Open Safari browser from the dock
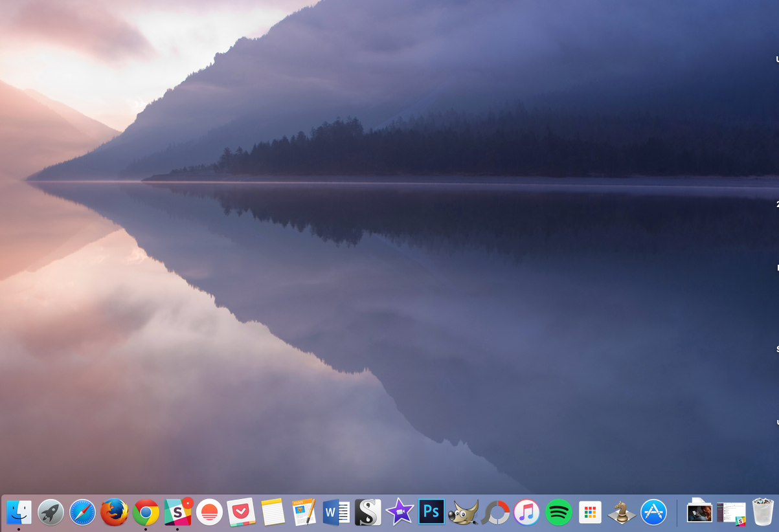 [x=82, y=513]
